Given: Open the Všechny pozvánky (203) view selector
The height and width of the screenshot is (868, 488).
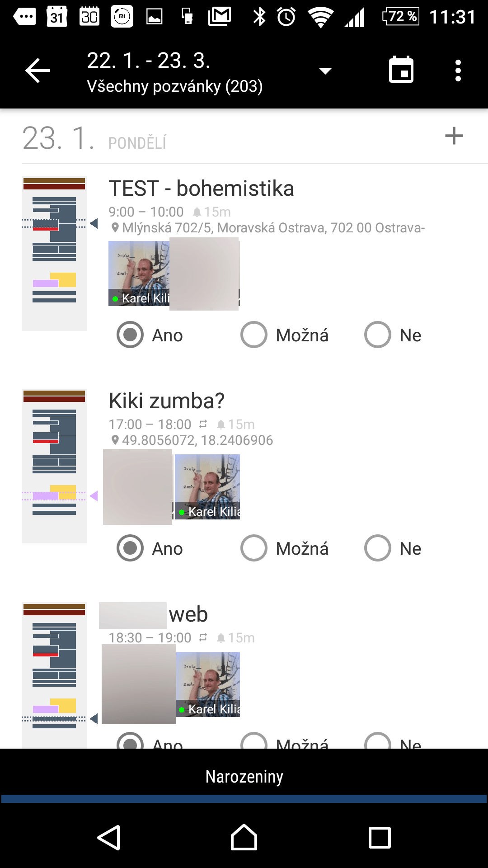Looking at the screenshot, I should [x=174, y=86].
